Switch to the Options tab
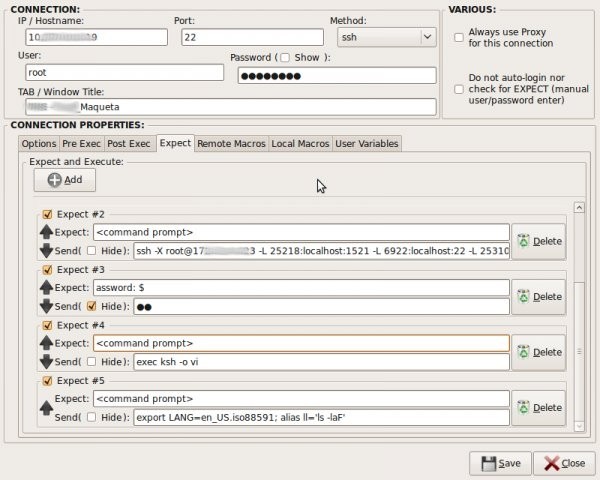This screenshot has height=480, width=600. click(x=39, y=144)
